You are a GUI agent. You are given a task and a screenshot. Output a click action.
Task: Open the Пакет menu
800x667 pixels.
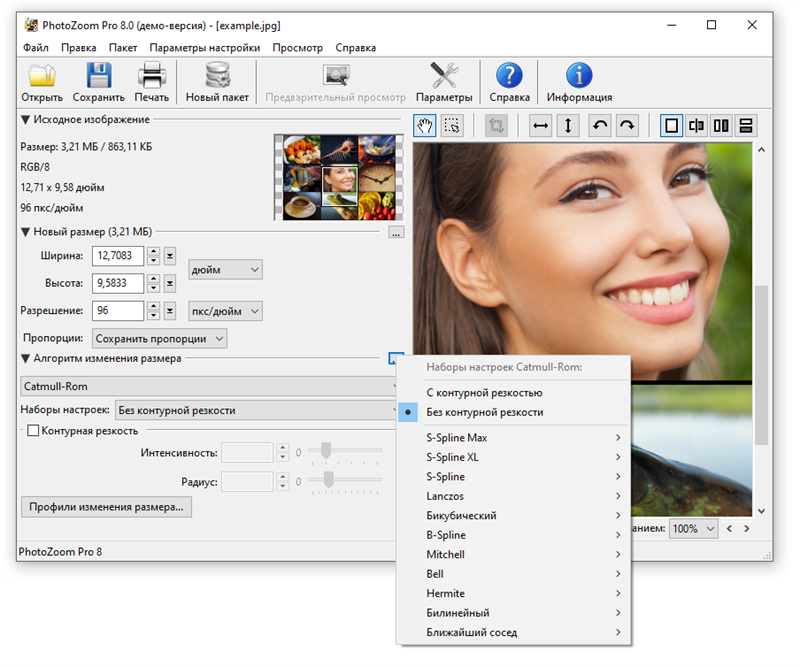tap(123, 47)
